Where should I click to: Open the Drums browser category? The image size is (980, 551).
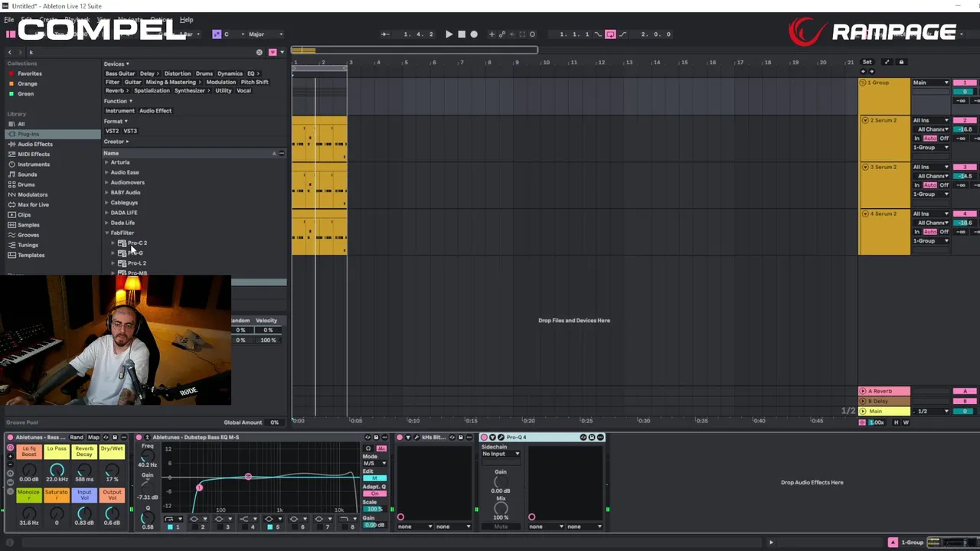pyautogui.click(x=53, y=184)
